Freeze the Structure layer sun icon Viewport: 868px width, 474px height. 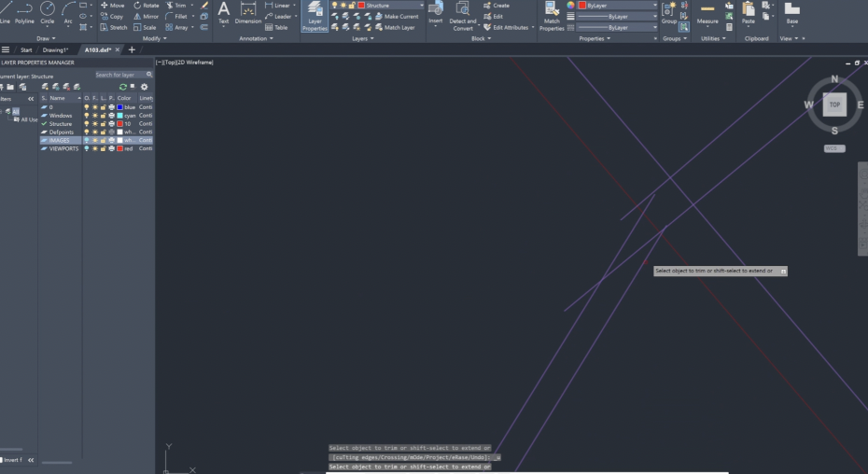[x=95, y=124]
